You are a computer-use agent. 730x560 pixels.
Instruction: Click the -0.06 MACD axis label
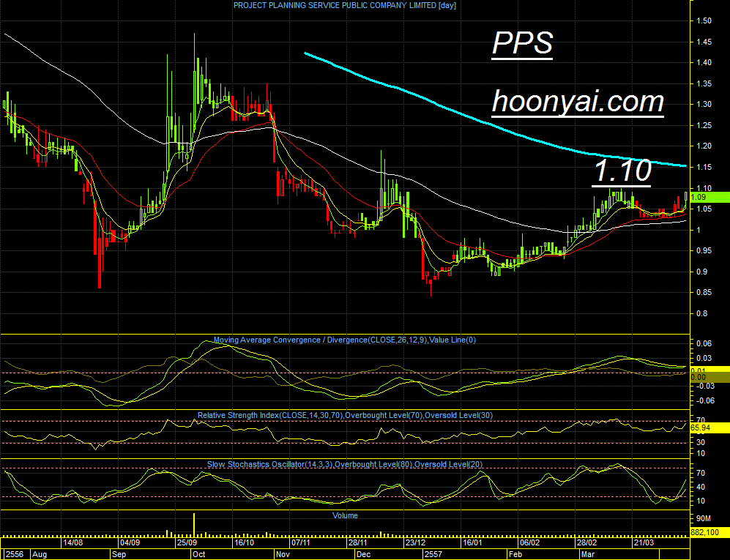pos(704,400)
